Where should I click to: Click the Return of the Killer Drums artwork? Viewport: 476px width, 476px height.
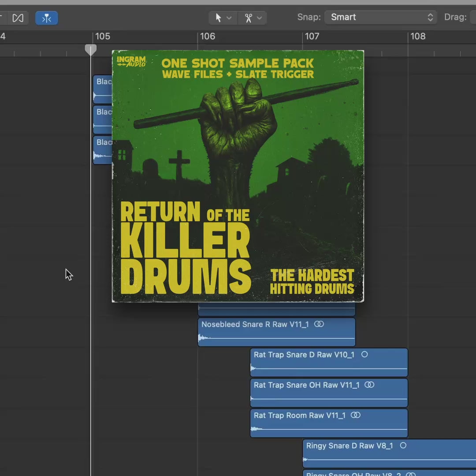238,176
